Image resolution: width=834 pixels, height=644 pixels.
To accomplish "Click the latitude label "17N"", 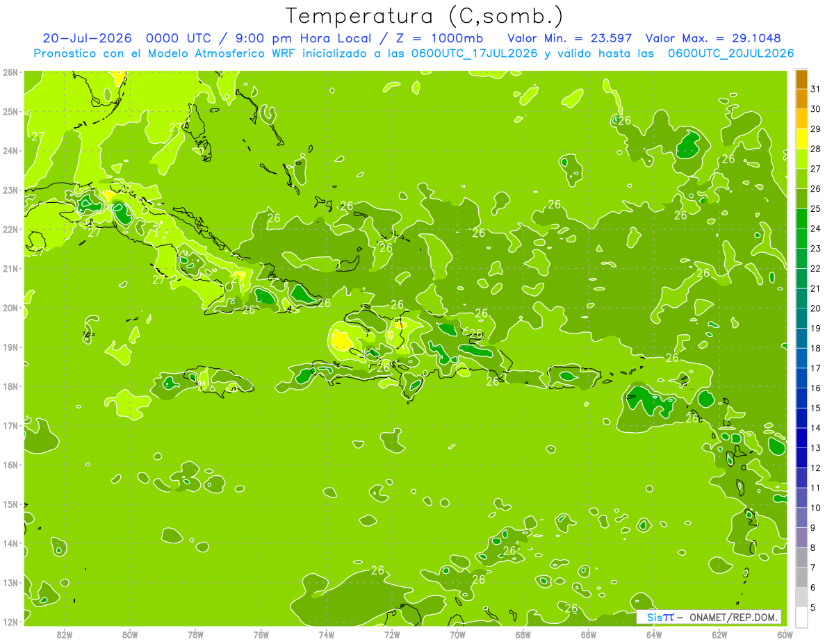I will coord(10,426).
